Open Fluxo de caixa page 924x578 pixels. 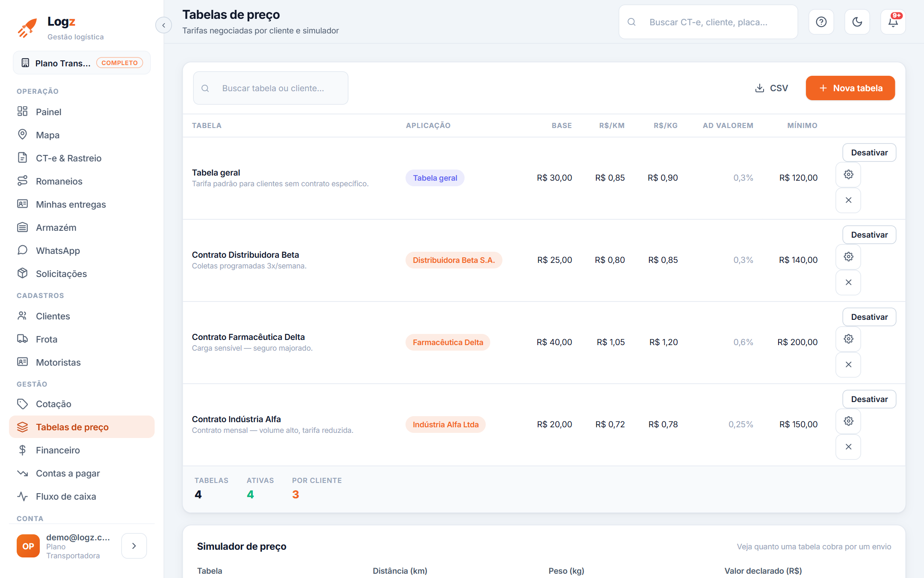pyautogui.click(x=82, y=496)
